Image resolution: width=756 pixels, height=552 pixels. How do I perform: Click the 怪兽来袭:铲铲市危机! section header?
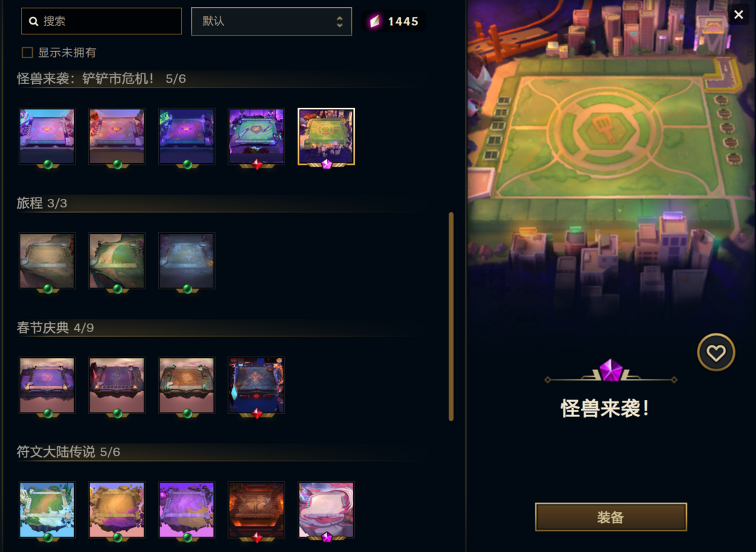click(x=101, y=78)
